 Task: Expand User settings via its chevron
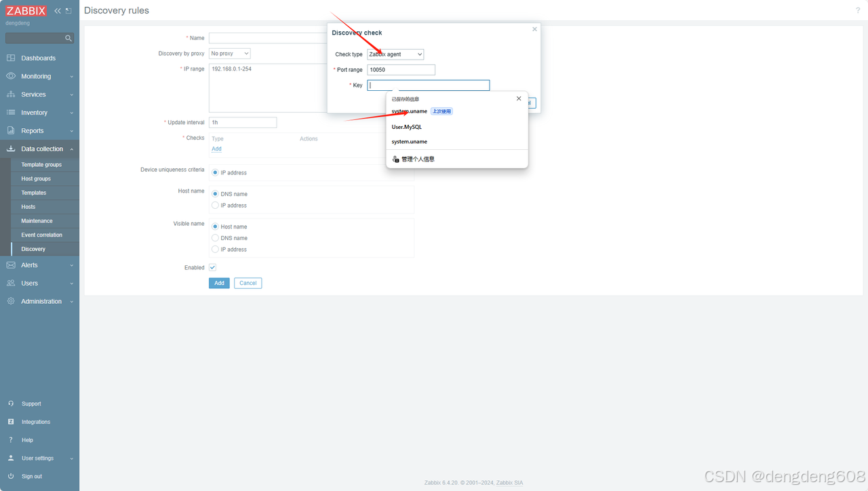pyautogui.click(x=72, y=458)
